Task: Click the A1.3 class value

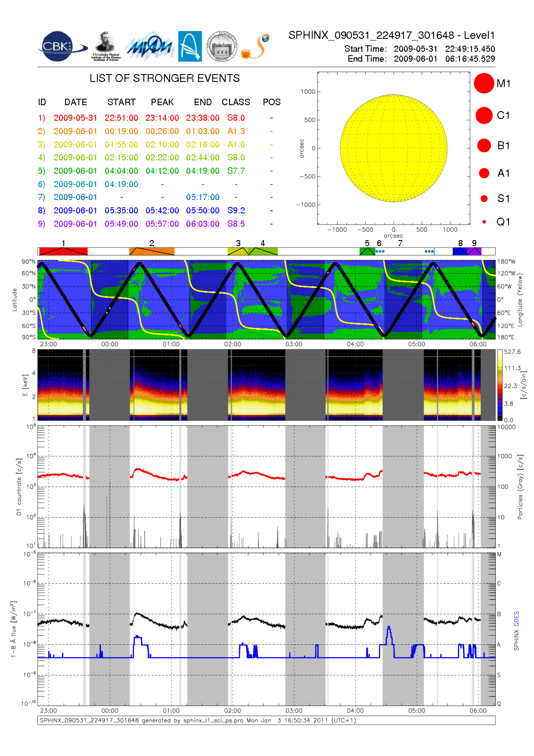Action: 236,131
